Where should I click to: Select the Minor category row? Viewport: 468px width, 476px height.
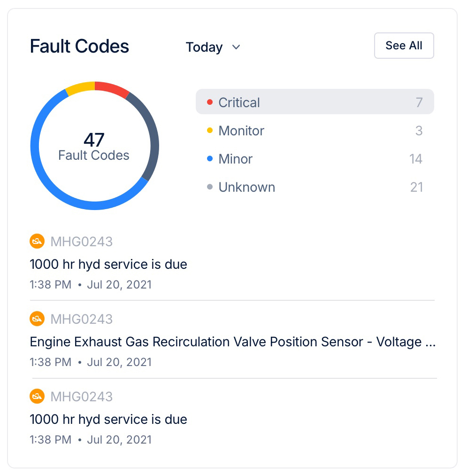pyautogui.click(x=315, y=159)
